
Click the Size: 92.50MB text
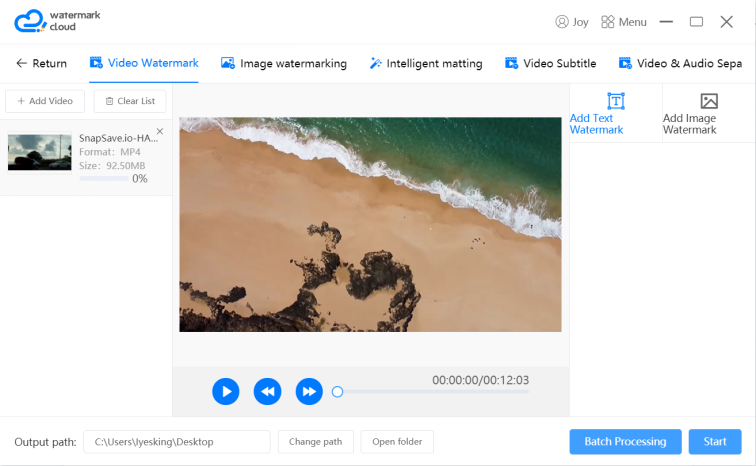click(x=112, y=166)
